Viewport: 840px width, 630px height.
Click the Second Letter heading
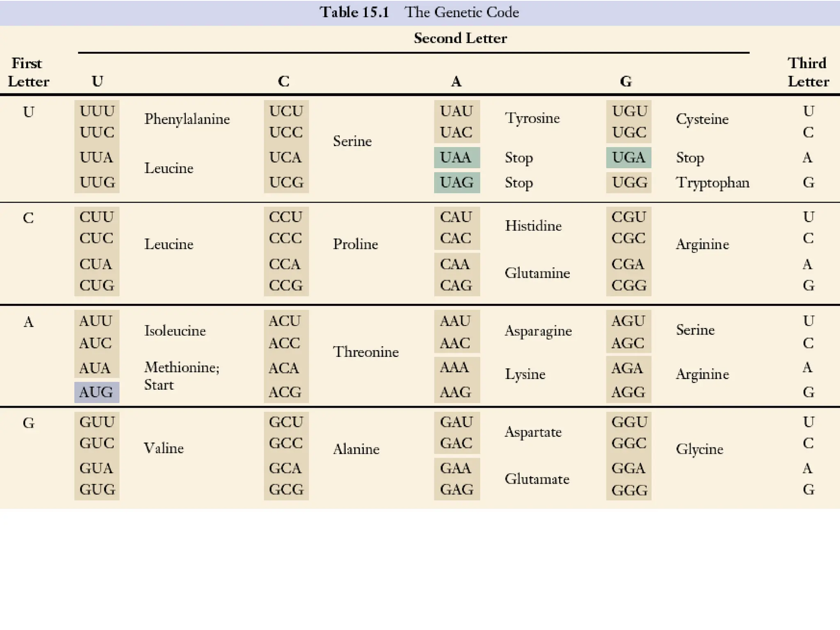pos(460,38)
